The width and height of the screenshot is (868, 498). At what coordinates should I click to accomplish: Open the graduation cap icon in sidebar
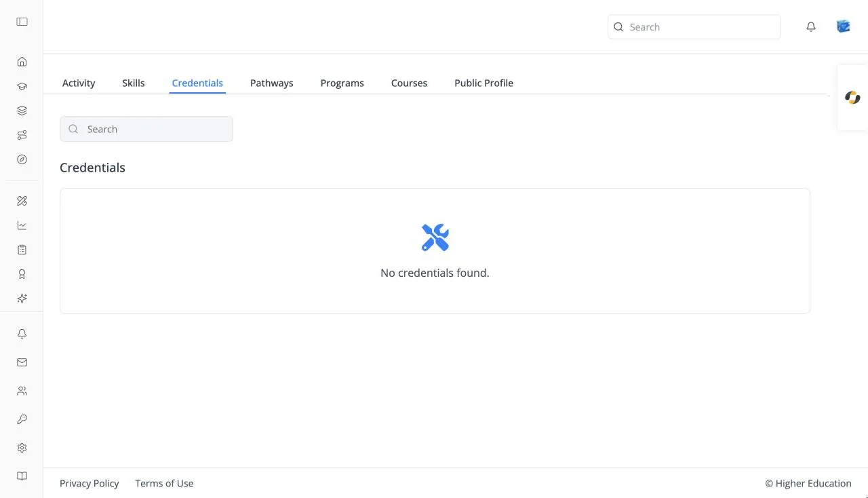pyautogui.click(x=22, y=86)
